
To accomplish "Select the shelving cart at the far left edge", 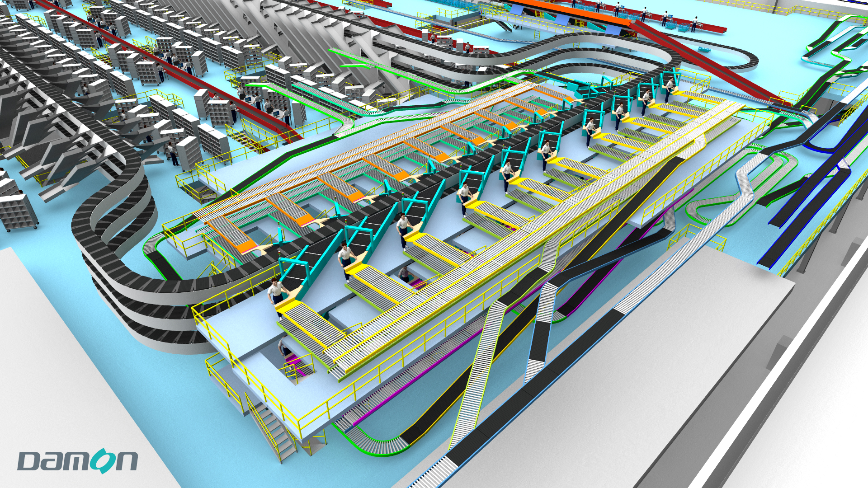I will pos(17,212).
